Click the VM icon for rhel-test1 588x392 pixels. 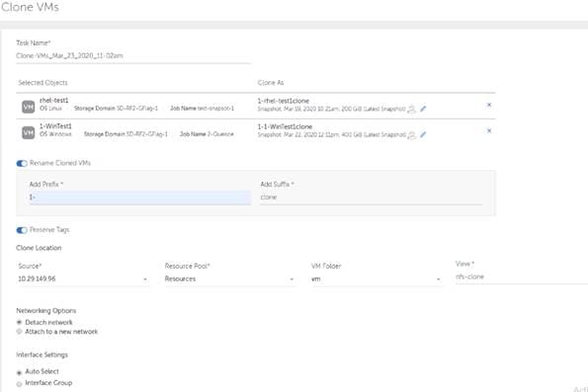tap(29, 107)
